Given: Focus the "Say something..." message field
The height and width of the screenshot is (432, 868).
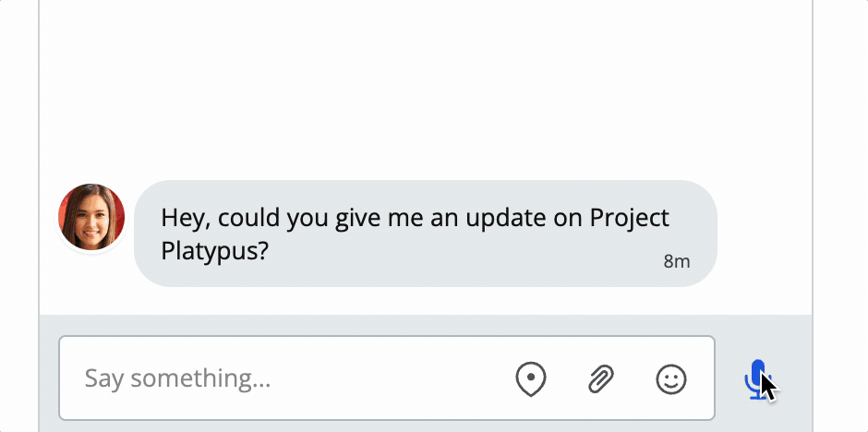Looking at the screenshot, I should [x=386, y=378].
